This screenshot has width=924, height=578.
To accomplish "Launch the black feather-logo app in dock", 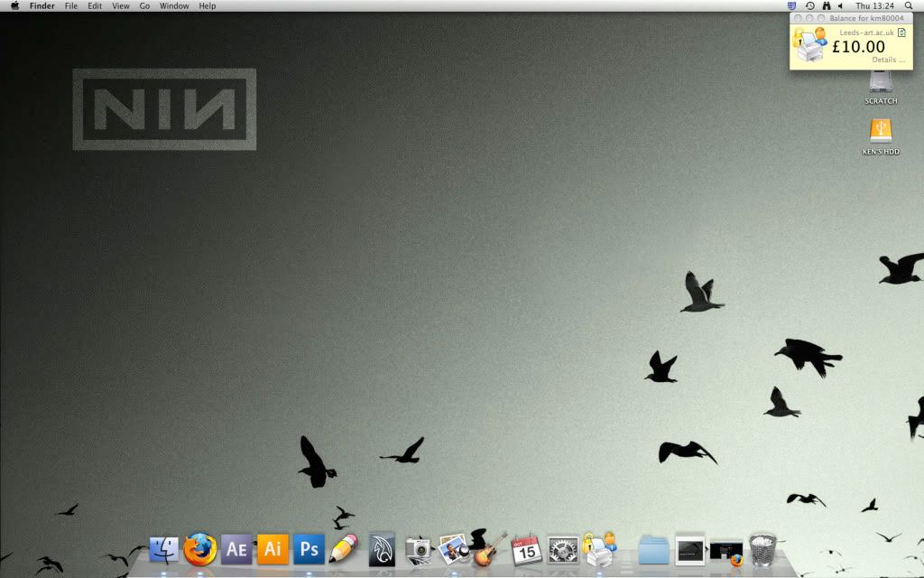I will click(382, 550).
